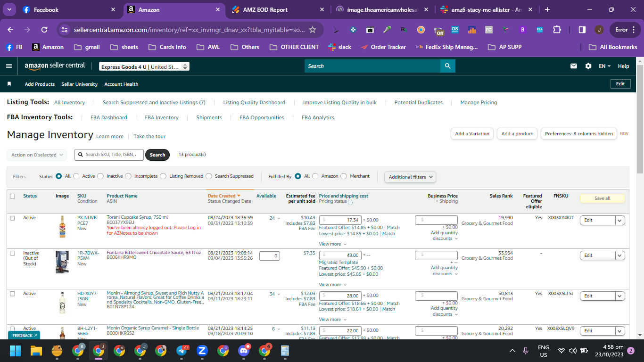The height and width of the screenshot is (362, 644).
Task: Tick the checkbox for Fontana Bittersweet Chocolate Sauce
Action: click(x=12, y=254)
